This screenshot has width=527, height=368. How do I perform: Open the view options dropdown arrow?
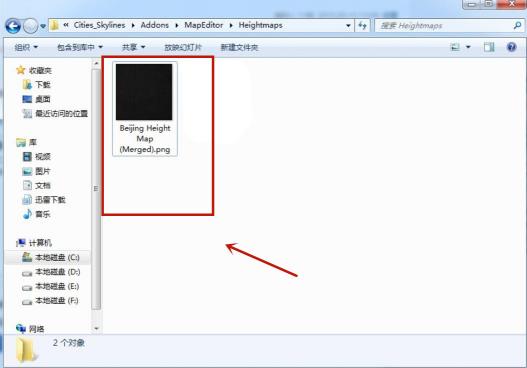[x=468, y=47]
